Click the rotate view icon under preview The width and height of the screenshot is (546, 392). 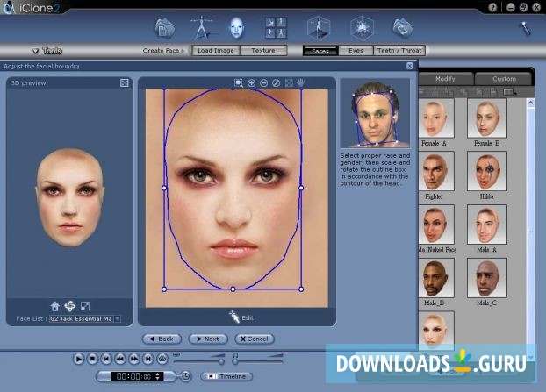[70, 306]
